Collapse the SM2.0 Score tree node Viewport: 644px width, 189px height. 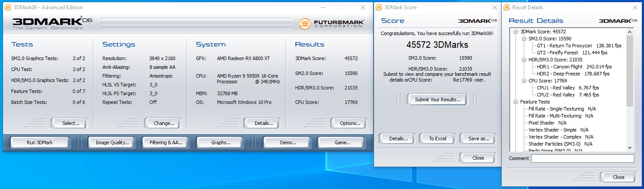(x=525, y=39)
